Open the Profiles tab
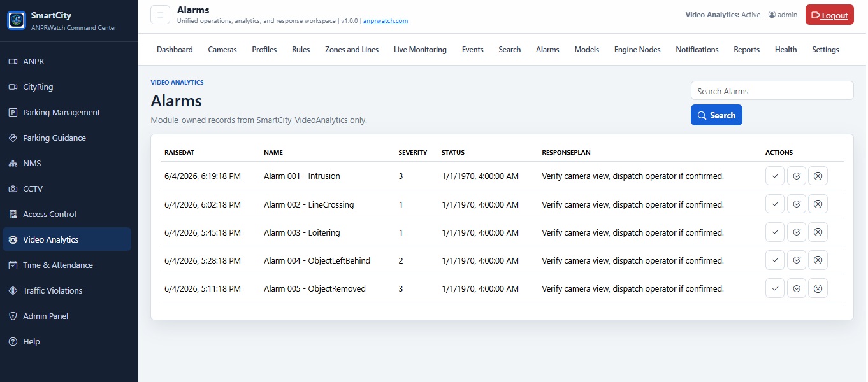This screenshot has height=382, width=868. (x=264, y=50)
